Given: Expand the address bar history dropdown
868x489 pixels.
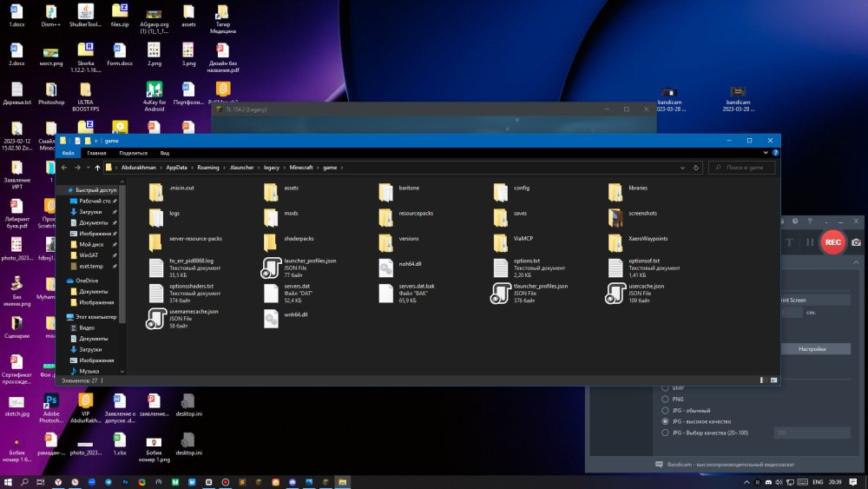Looking at the screenshot, I should [x=682, y=168].
